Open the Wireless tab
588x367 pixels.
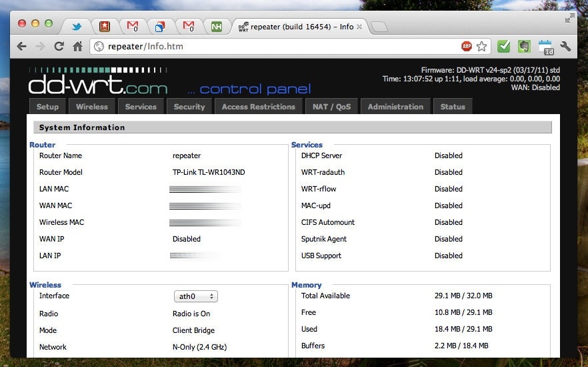pos(92,107)
